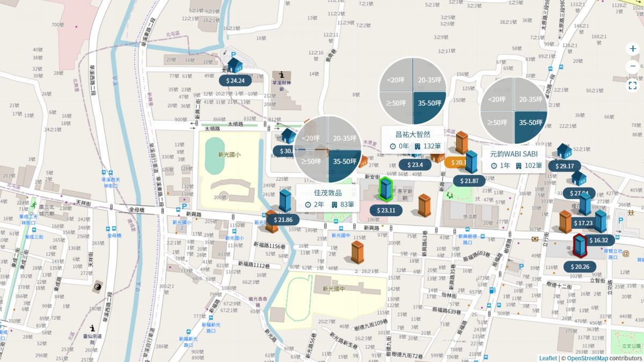
Task: Open the orange $20.1 price label
Action: point(456,162)
